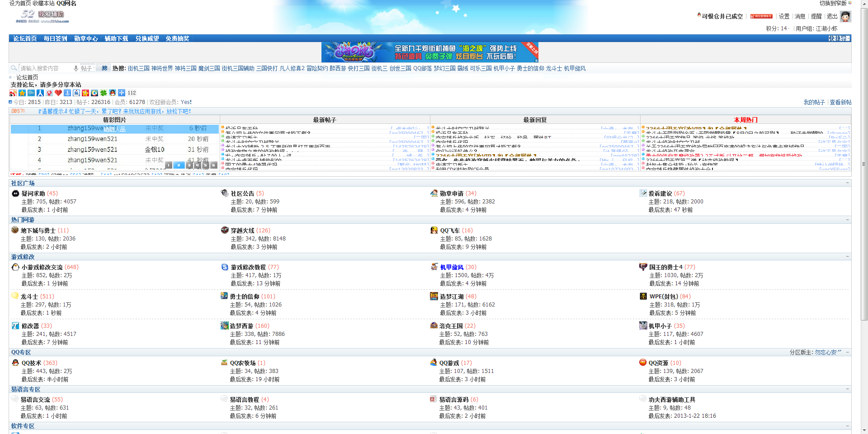
Task: Open the 勋章中心 nav item
Action: click(x=86, y=38)
